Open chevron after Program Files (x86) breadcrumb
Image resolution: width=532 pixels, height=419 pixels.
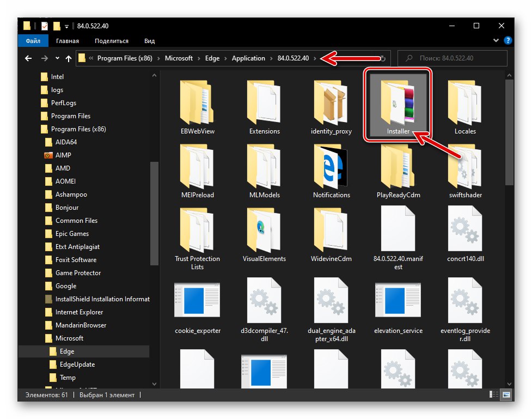pos(158,58)
